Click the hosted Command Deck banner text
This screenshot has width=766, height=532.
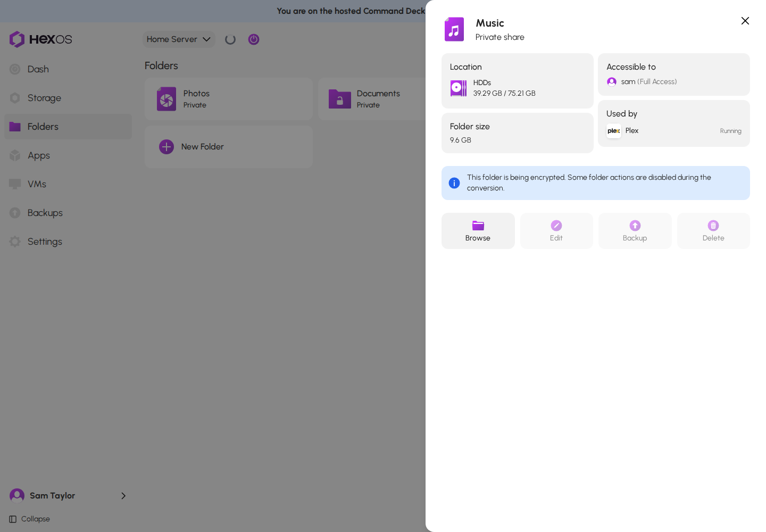351,11
